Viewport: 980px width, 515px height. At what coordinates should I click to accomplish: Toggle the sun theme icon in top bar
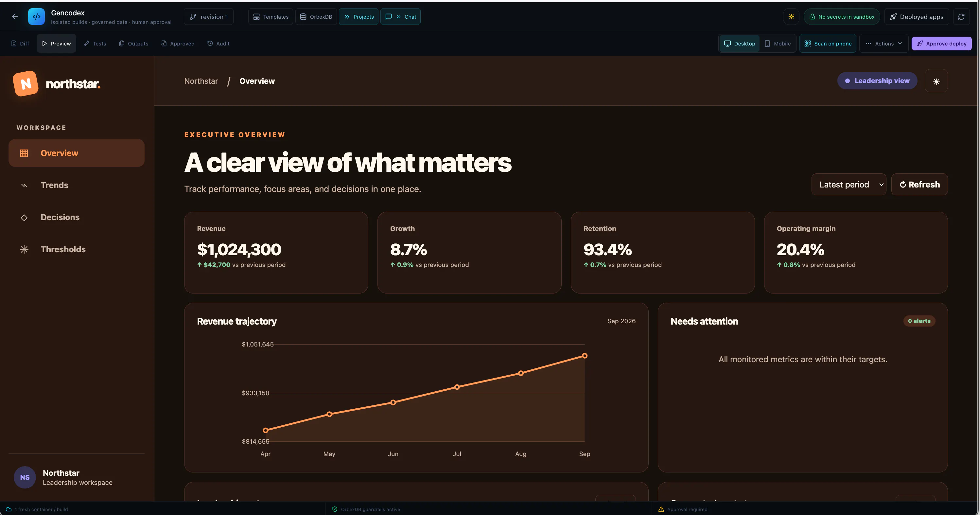click(x=791, y=17)
